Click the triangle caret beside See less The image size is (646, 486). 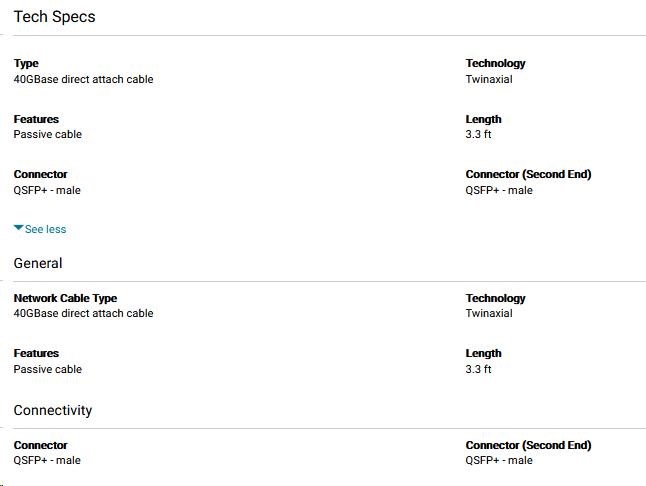tap(18, 228)
